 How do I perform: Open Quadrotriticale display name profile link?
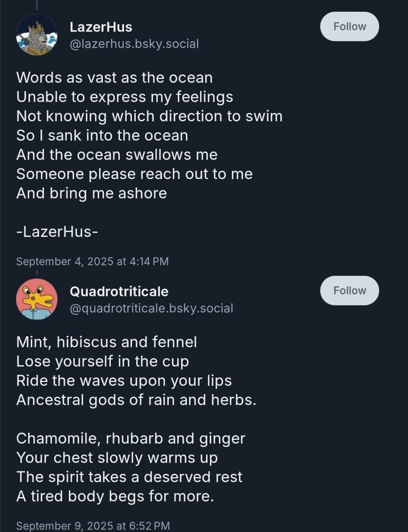click(119, 292)
